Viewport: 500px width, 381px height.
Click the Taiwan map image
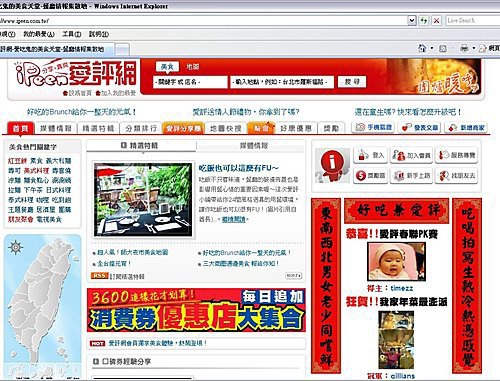(43, 305)
